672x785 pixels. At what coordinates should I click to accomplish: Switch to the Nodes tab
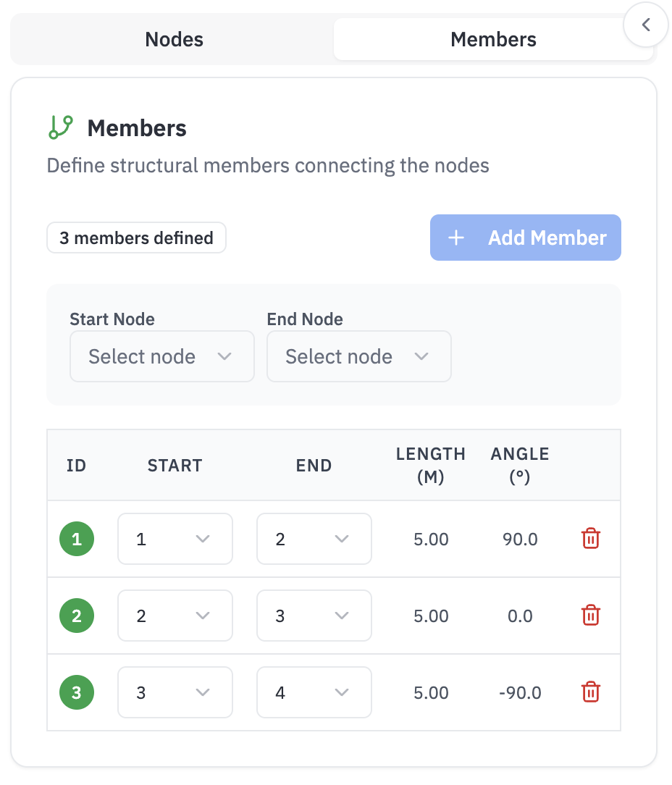pyautogui.click(x=174, y=39)
